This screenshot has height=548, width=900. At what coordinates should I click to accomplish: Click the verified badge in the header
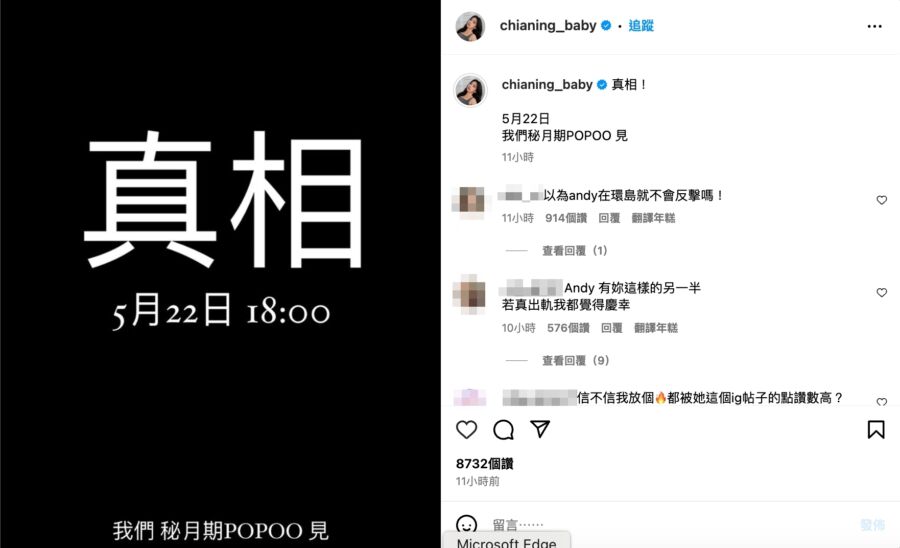coord(606,25)
